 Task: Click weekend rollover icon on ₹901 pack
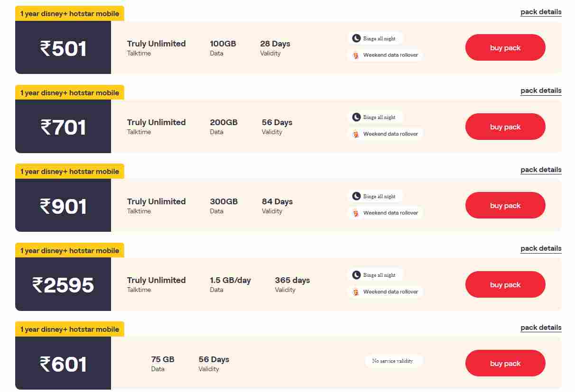(356, 213)
